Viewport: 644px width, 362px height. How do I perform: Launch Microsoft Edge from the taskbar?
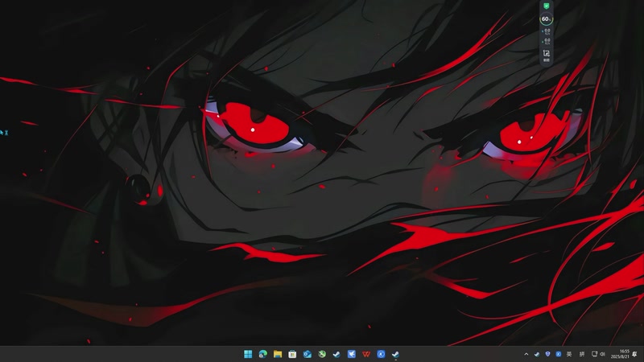coord(263,354)
